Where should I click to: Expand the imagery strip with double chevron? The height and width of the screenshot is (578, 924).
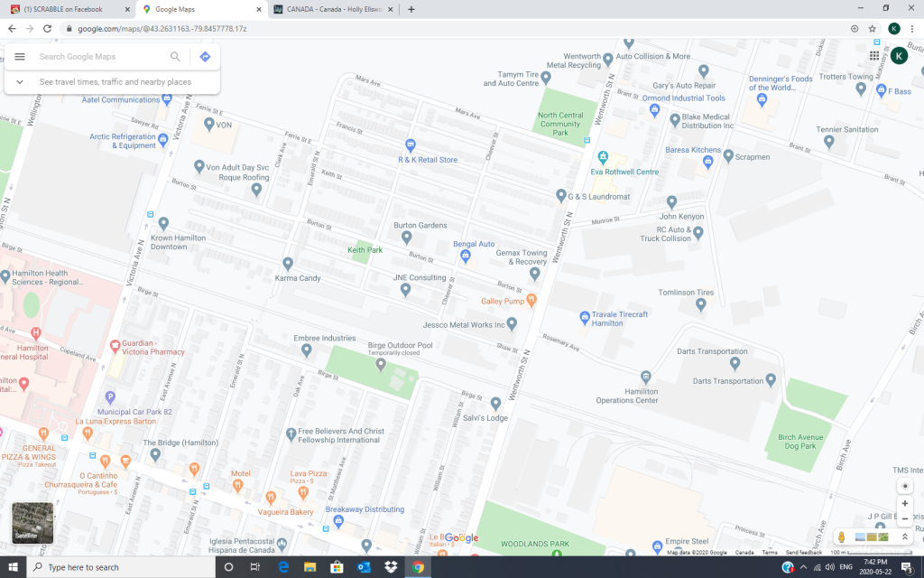[x=905, y=537]
